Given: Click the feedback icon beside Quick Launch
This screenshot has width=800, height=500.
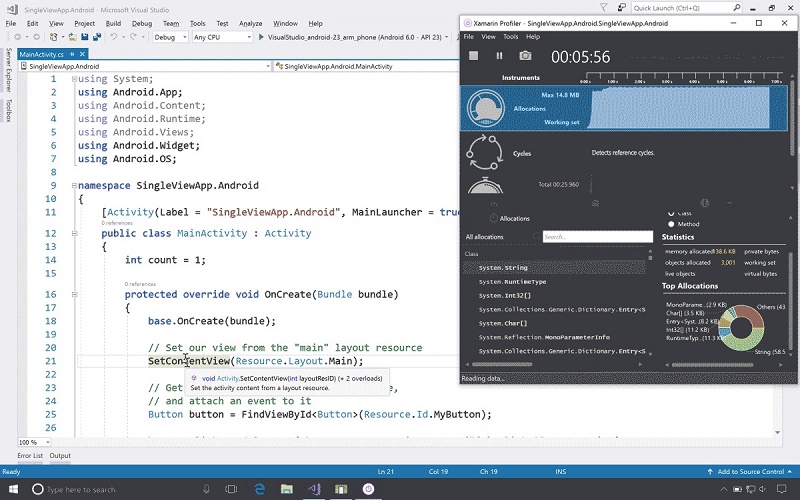Looking at the screenshot, I should [621, 8].
